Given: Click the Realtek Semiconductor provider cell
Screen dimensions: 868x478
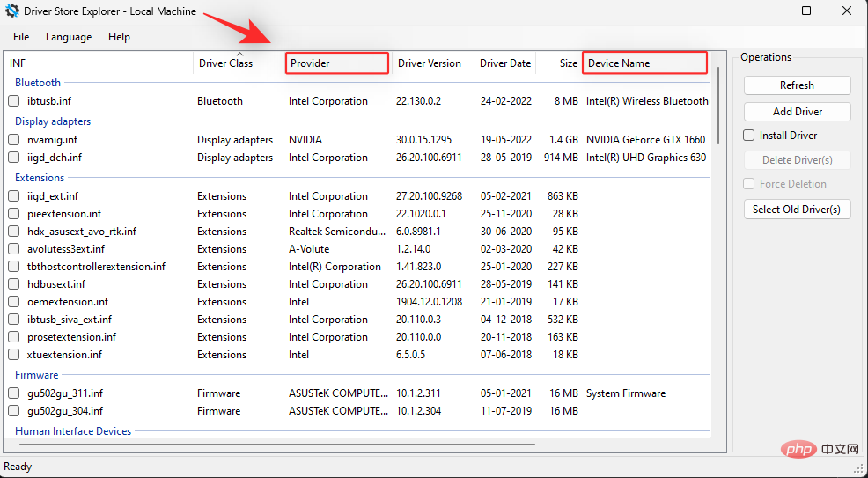Looking at the screenshot, I should (x=338, y=232).
